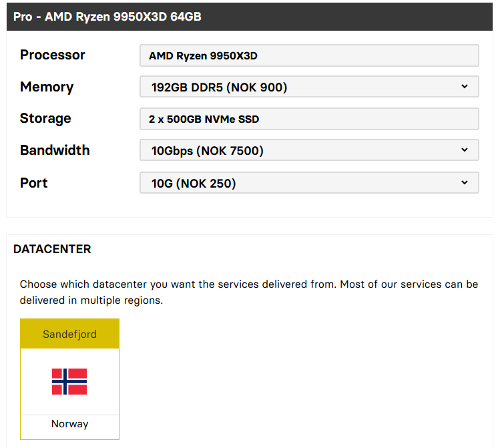Click the Storage label
Image resolution: width=496 pixels, height=448 pixels.
45,118
